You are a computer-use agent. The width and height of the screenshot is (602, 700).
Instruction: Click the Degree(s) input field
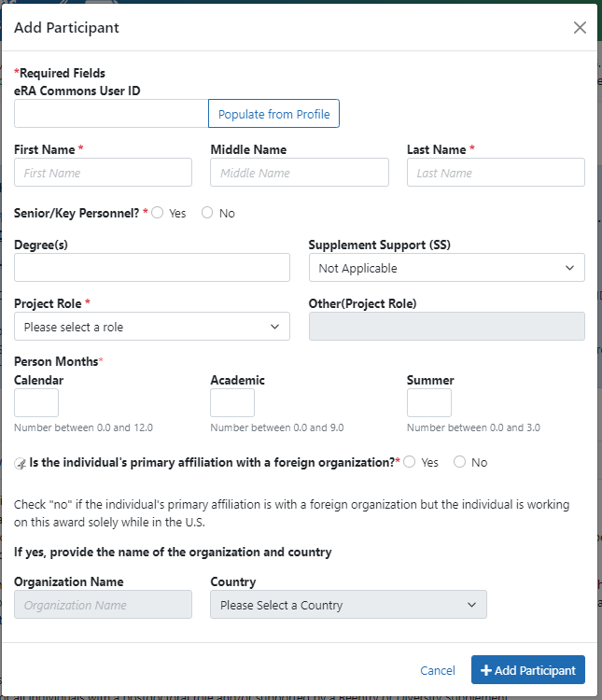[x=152, y=268]
